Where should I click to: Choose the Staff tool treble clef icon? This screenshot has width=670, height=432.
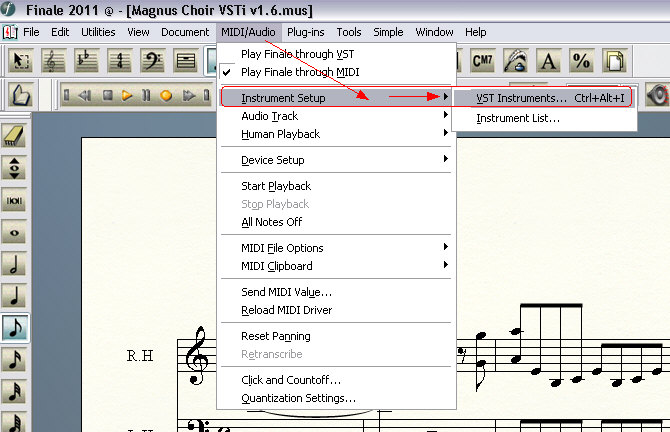[53, 61]
